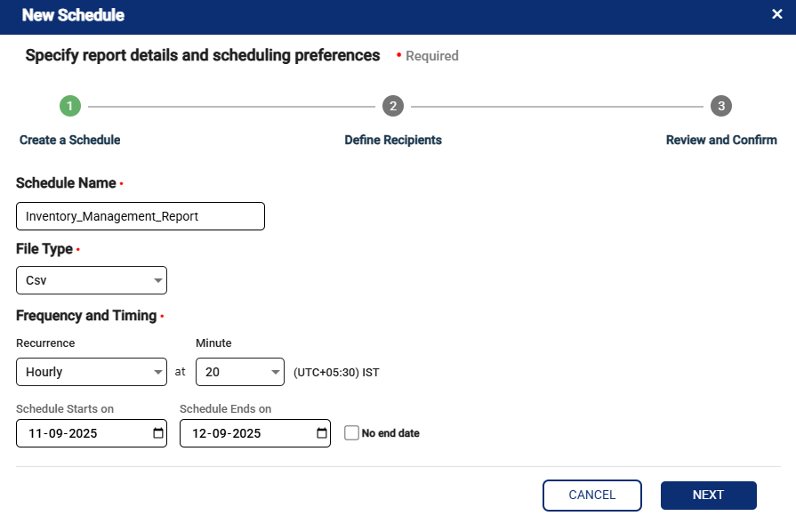Click step 1 circle in the wizard
The height and width of the screenshot is (532, 796).
[x=70, y=107]
